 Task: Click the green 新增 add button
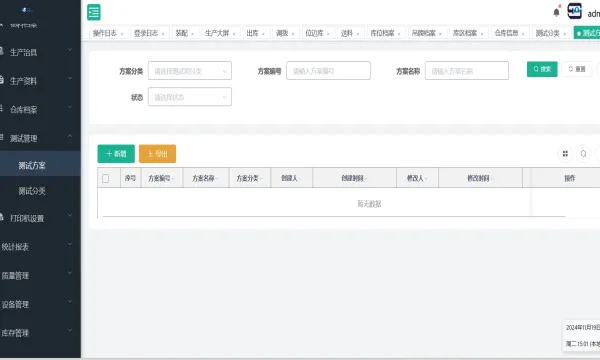click(x=116, y=154)
